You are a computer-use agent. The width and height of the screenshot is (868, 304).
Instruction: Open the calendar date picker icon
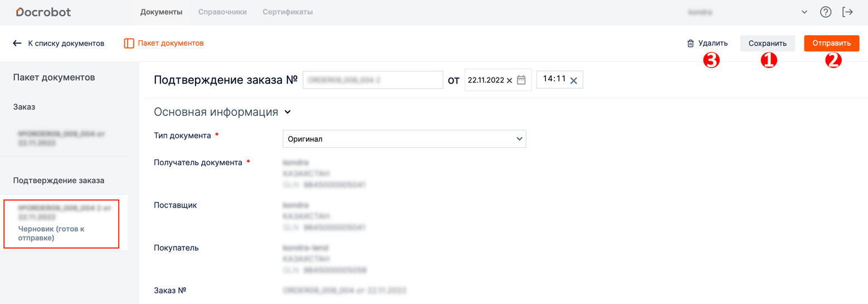pyautogui.click(x=521, y=80)
